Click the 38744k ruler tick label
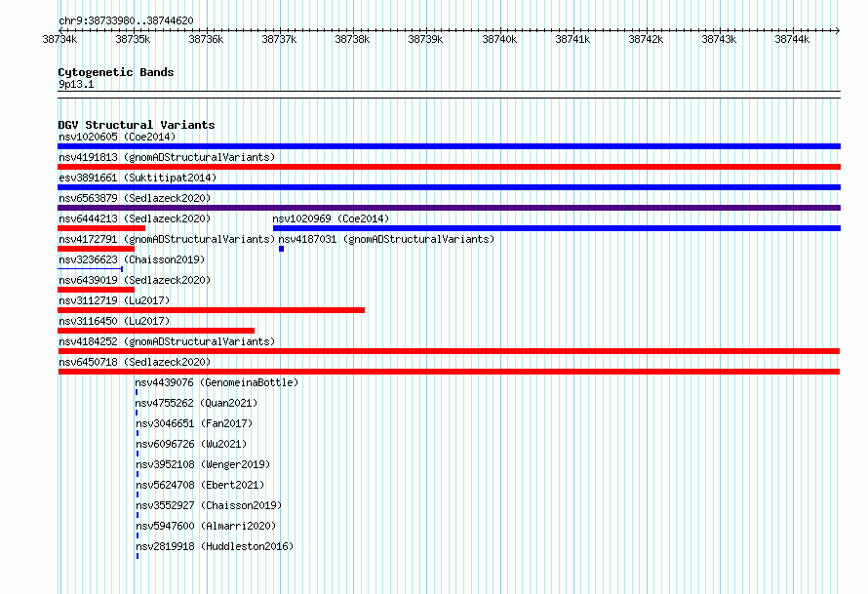This screenshot has height=594, width=868. click(792, 39)
